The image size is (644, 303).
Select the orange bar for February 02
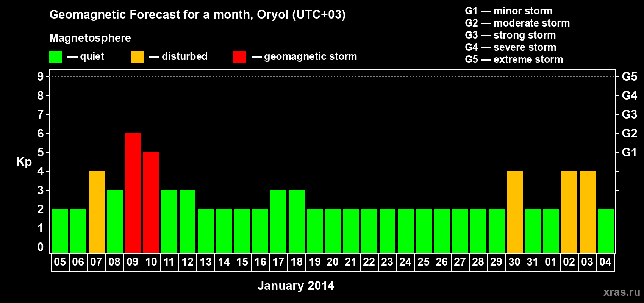click(569, 212)
